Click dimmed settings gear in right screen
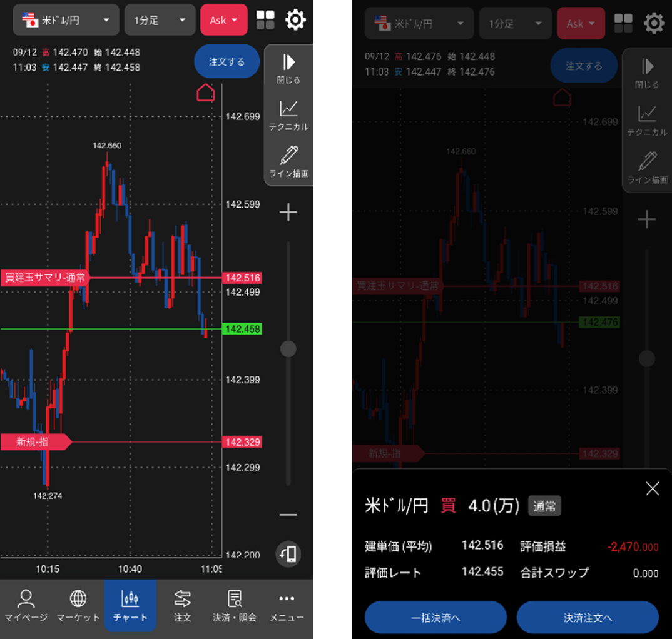 654,23
